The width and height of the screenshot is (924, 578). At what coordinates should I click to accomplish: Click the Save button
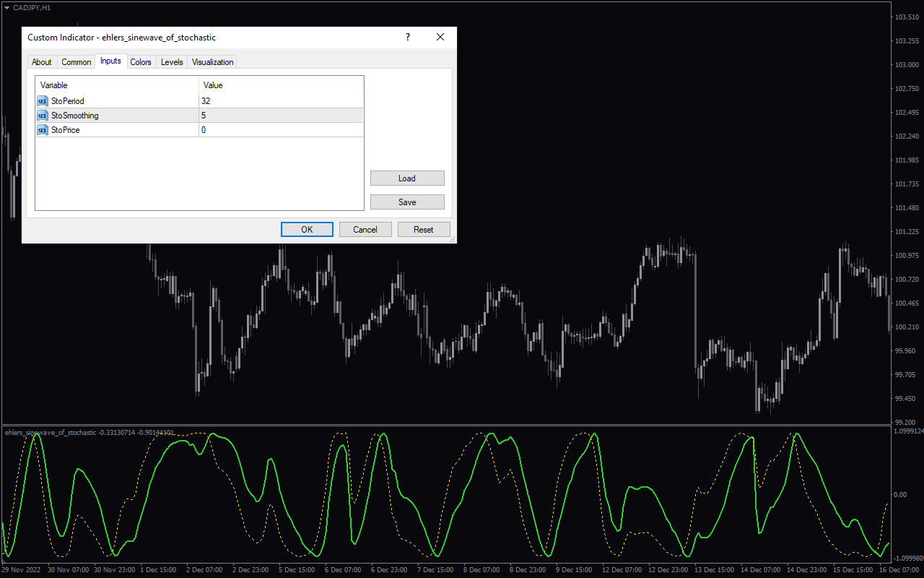[x=407, y=202]
